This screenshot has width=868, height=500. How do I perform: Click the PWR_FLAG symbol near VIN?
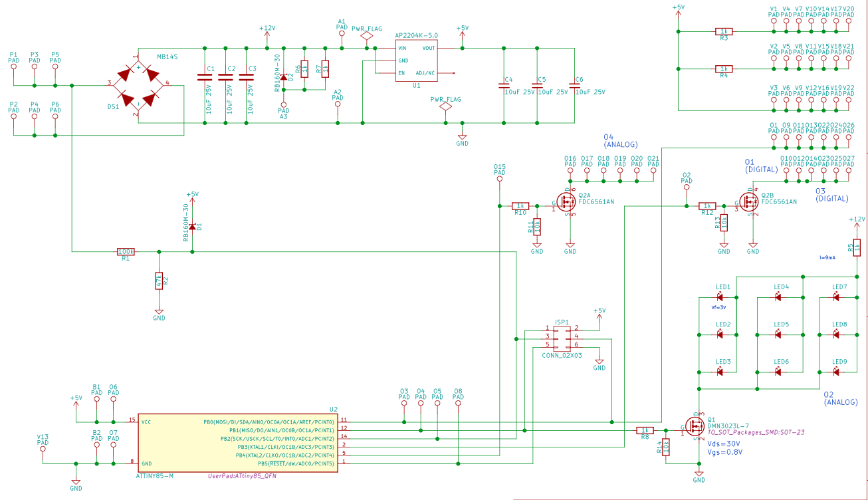tap(367, 38)
